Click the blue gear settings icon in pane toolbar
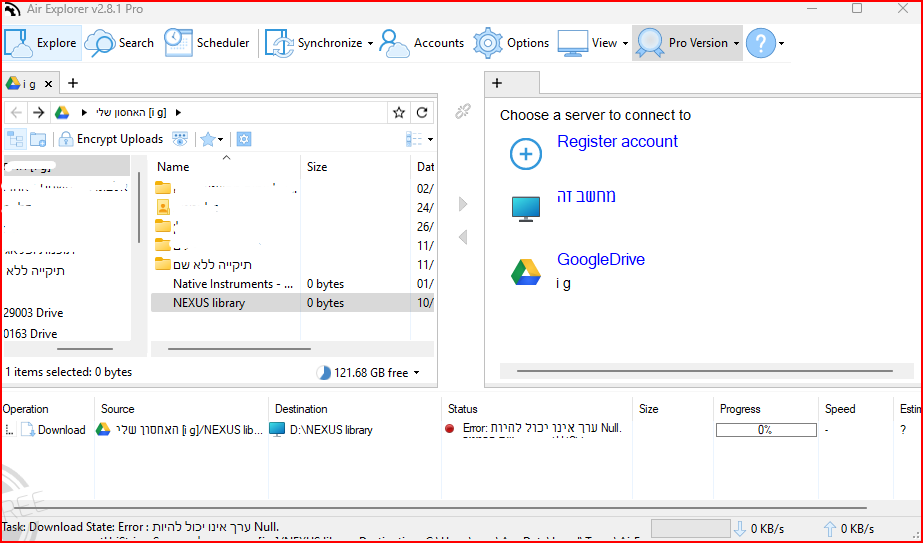The image size is (923, 543). click(244, 139)
